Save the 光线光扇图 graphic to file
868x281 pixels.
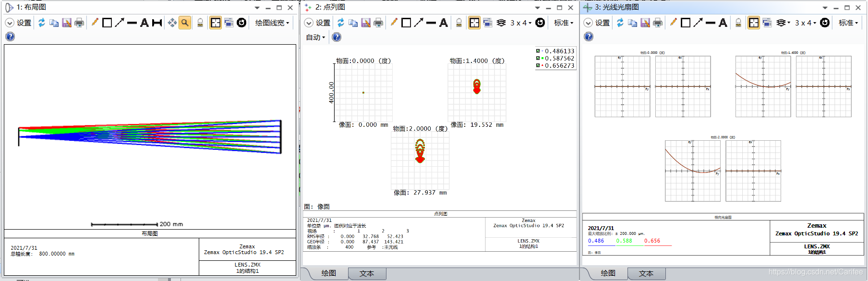click(645, 23)
